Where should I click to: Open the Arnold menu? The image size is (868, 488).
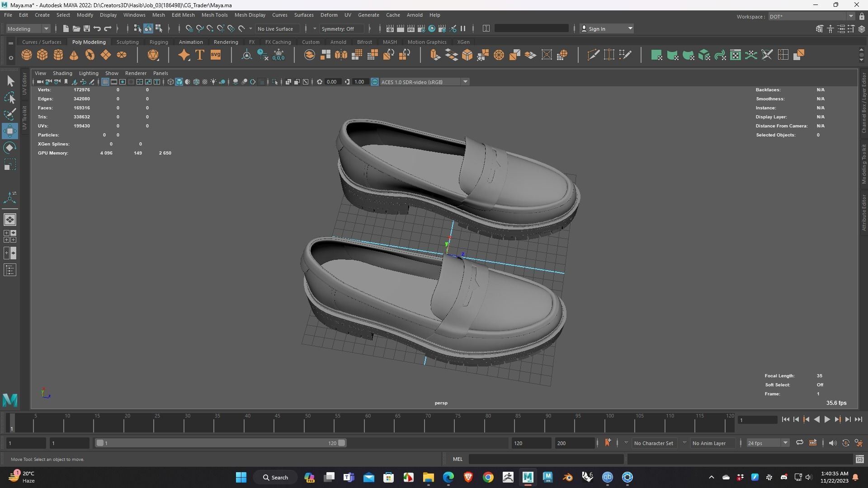[x=414, y=15]
